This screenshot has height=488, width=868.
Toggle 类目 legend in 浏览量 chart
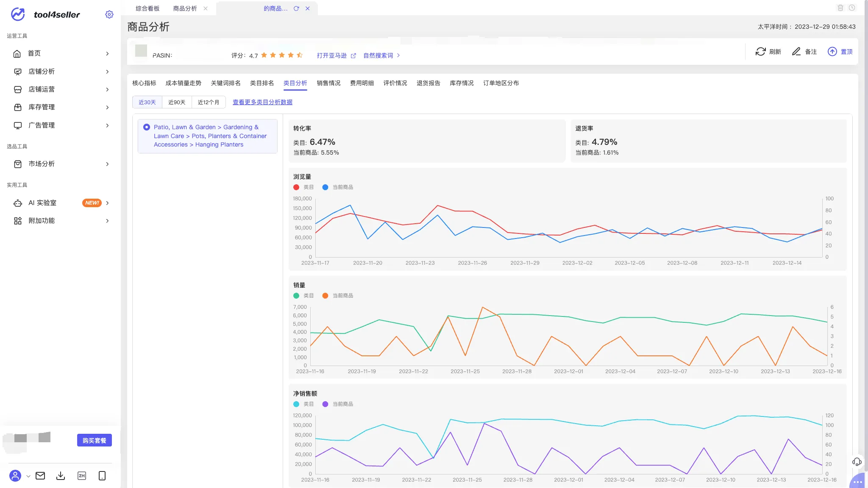pyautogui.click(x=303, y=187)
